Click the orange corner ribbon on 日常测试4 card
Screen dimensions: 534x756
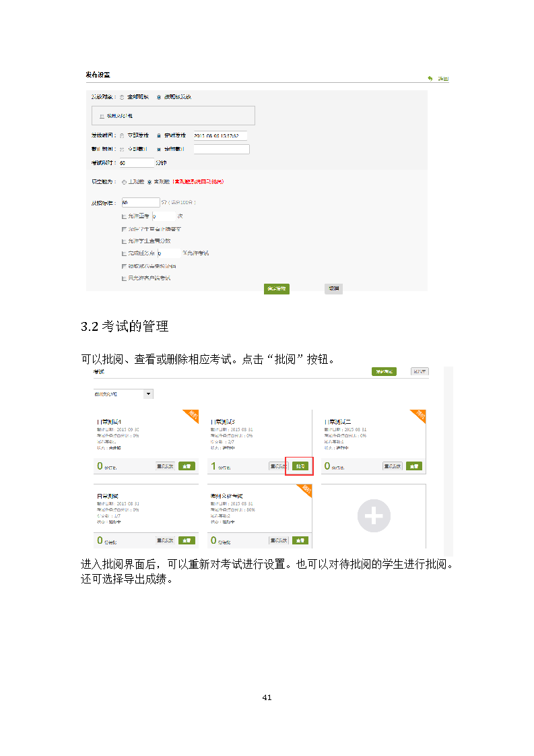point(192,415)
